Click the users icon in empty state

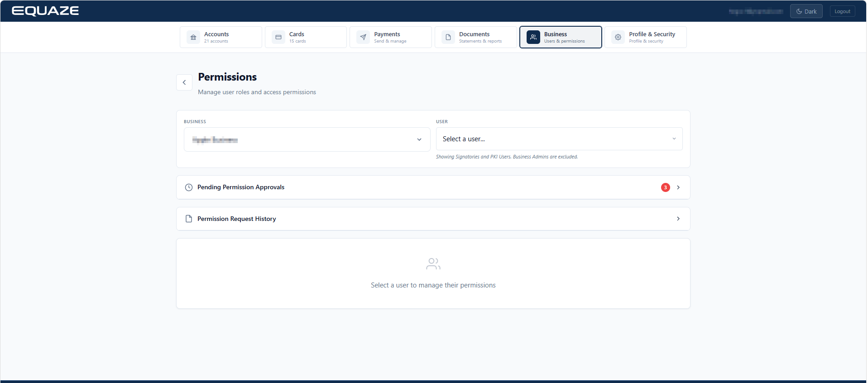(x=433, y=264)
